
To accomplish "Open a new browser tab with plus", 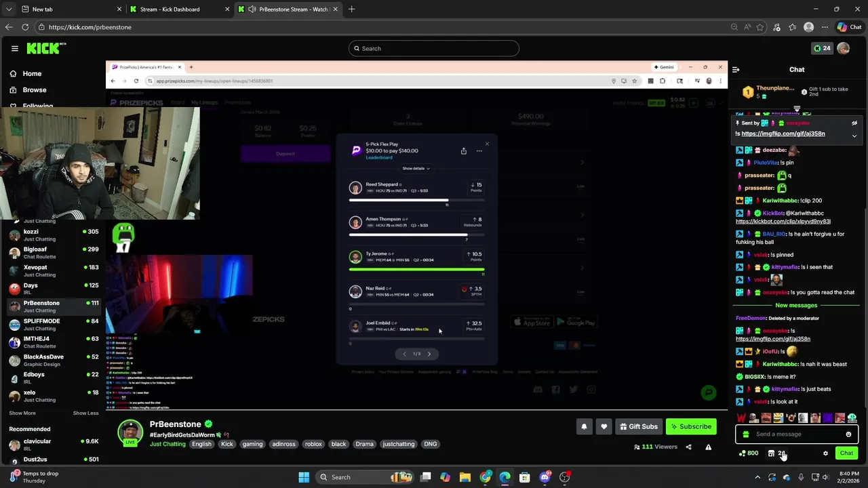I will pos(351,9).
